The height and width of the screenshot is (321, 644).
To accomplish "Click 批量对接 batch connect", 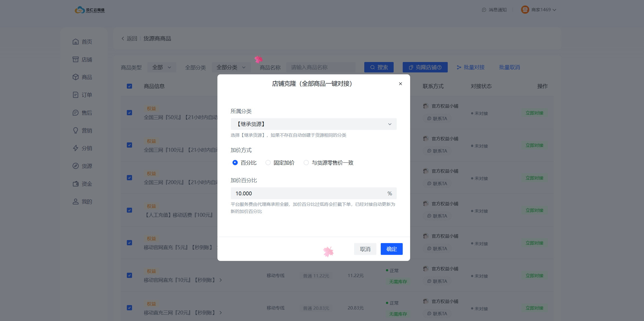I will [471, 67].
